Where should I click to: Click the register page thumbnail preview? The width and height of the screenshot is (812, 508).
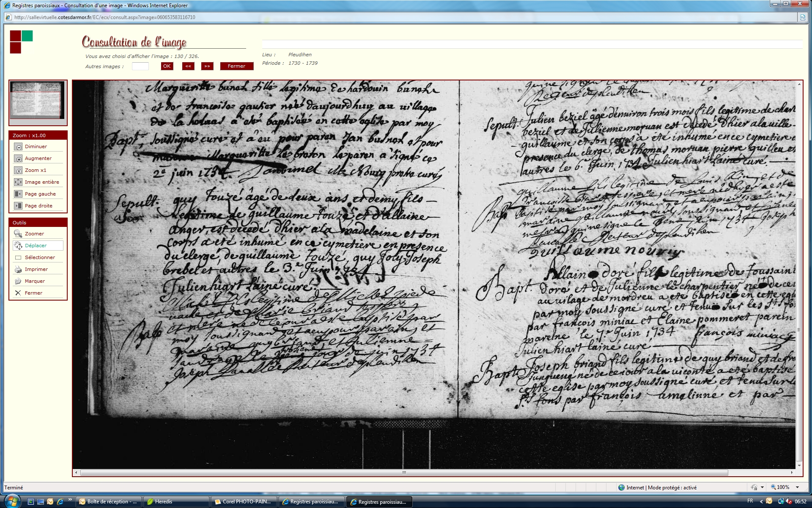(x=38, y=100)
